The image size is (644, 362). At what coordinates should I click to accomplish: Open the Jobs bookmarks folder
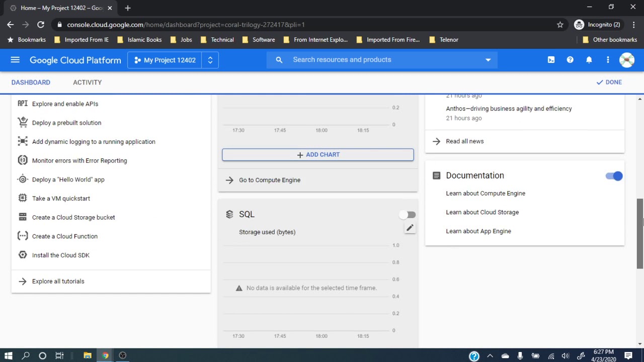click(181, 40)
